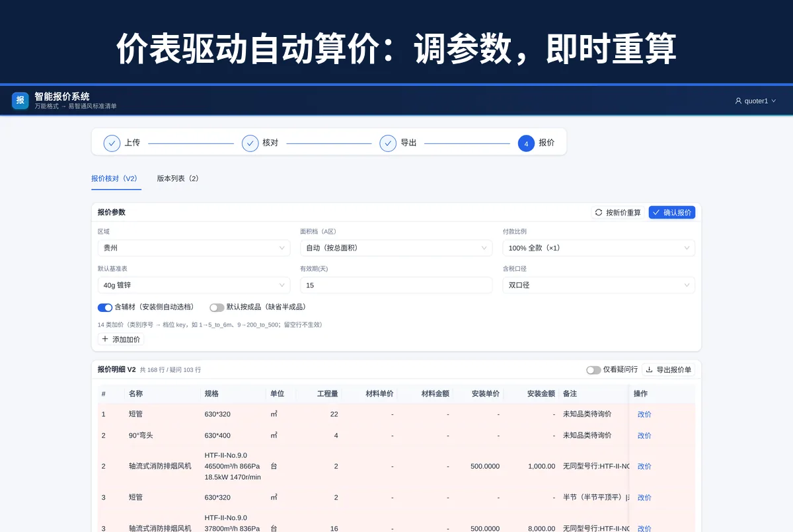Click 安装金额 column header
The image size is (793, 532).
pyautogui.click(x=541, y=393)
